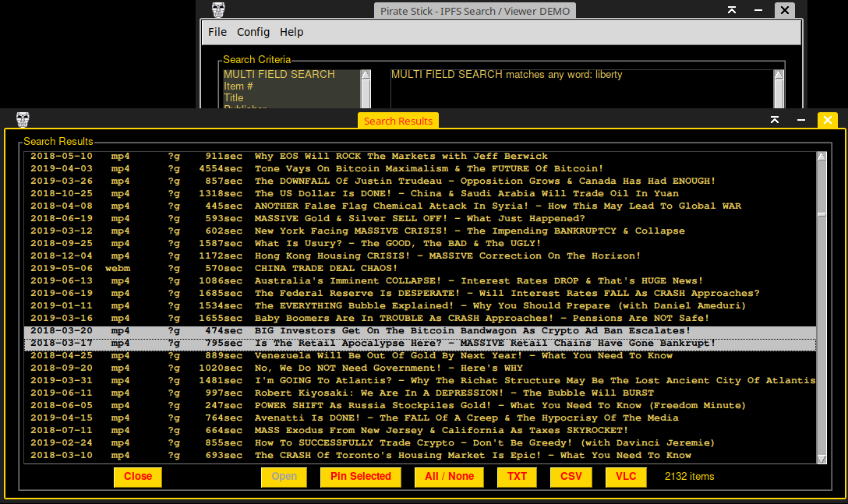The height and width of the screenshot is (504, 848).
Task: Select row 'Robert Kiyosaki: We Are In A DEPRESSION!'
Action: [420, 393]
